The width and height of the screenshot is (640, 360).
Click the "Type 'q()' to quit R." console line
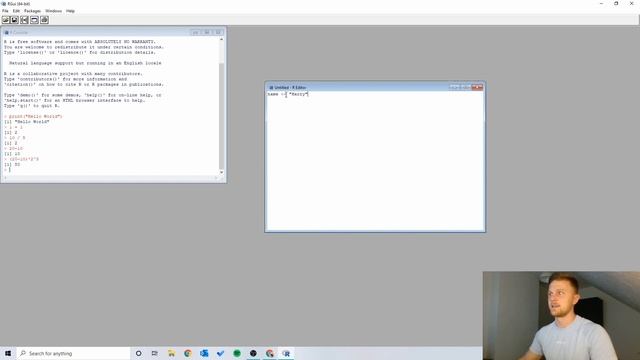32,106
